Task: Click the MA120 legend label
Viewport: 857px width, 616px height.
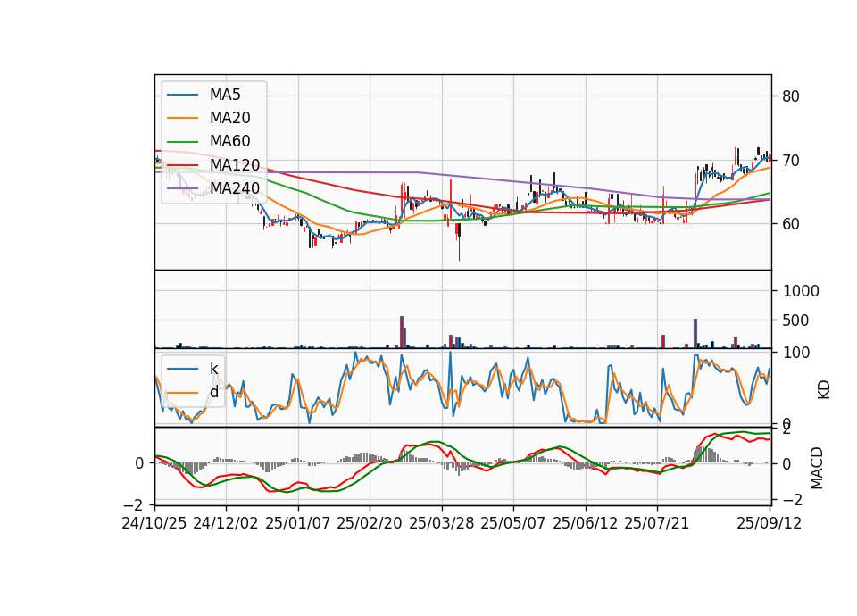Action: [235, 164]
